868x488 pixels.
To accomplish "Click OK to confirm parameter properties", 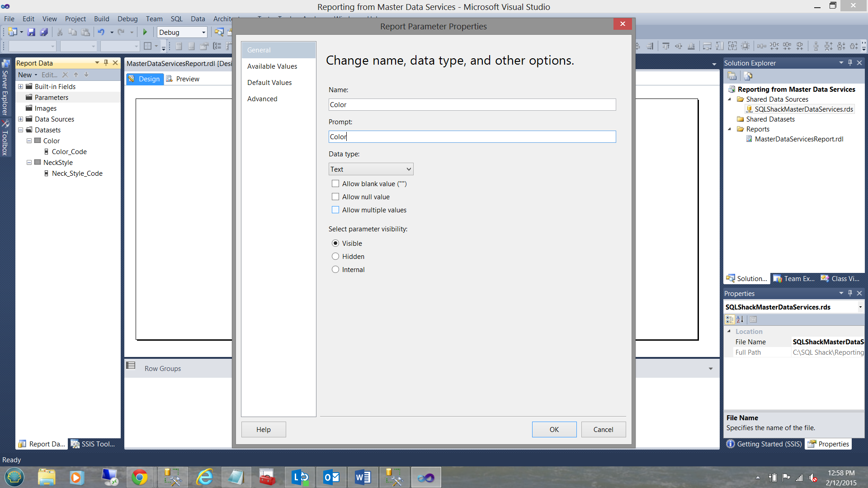I will click(x=554, y=430).
